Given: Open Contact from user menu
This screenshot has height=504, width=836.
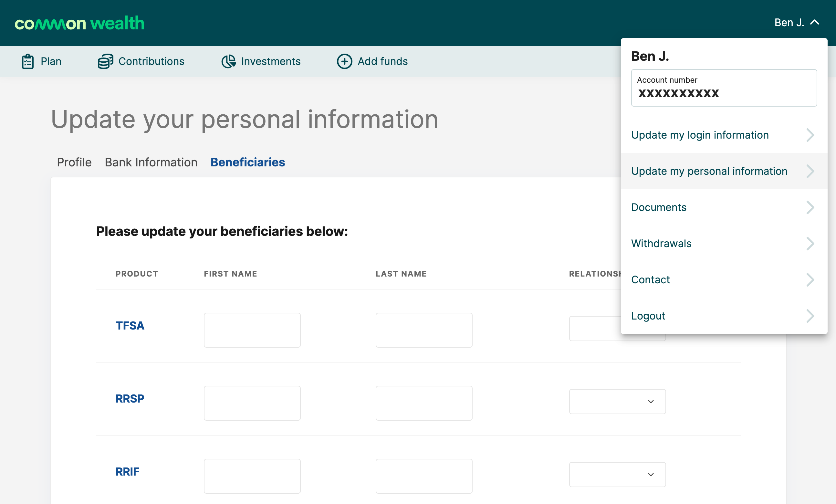Looking at the screenshot, I should point(724,280).
